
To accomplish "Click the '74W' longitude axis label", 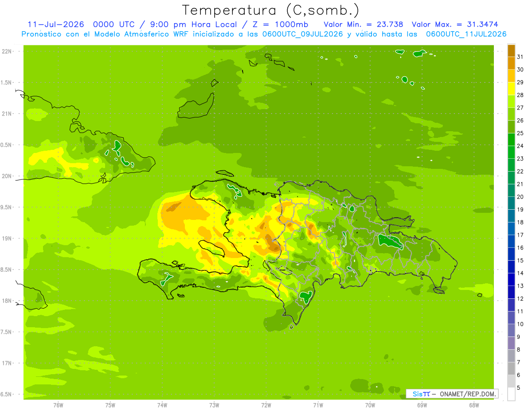I will (162, 405).
